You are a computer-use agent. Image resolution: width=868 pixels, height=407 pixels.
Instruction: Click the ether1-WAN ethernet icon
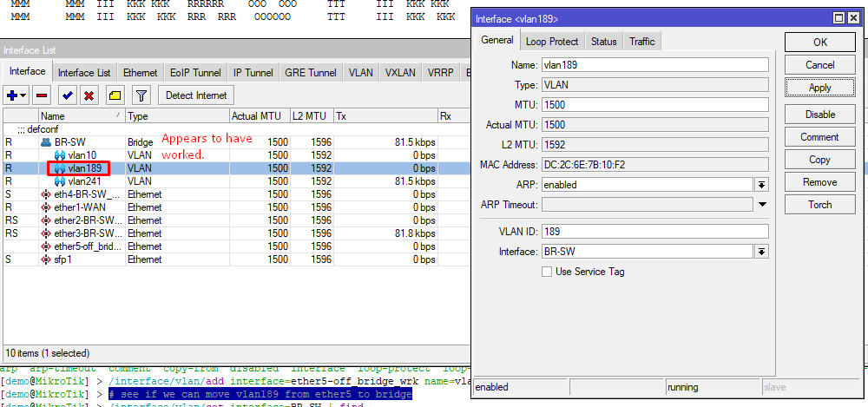click(x=46, y=207)
